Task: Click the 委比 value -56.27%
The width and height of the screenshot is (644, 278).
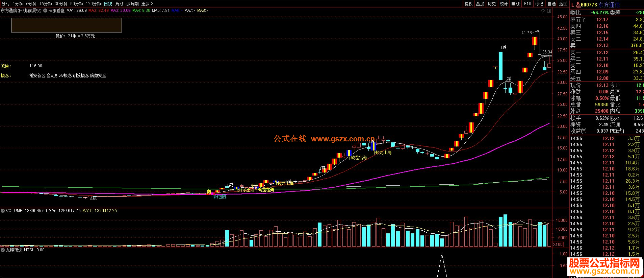Action: [x=600, y=13]
